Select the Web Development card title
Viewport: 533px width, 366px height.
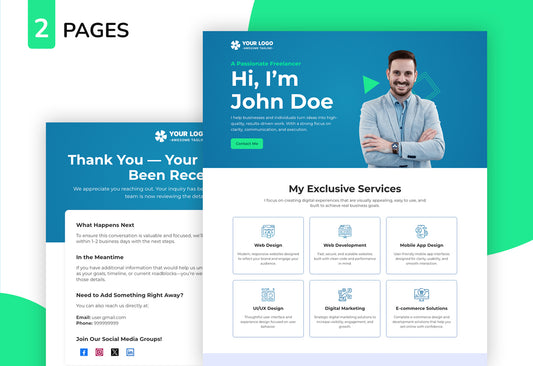click(345, 245)
